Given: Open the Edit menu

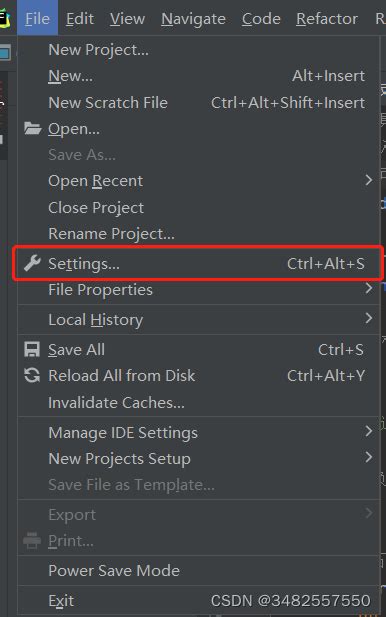Looking at the screenshot, I should [80, 18].
